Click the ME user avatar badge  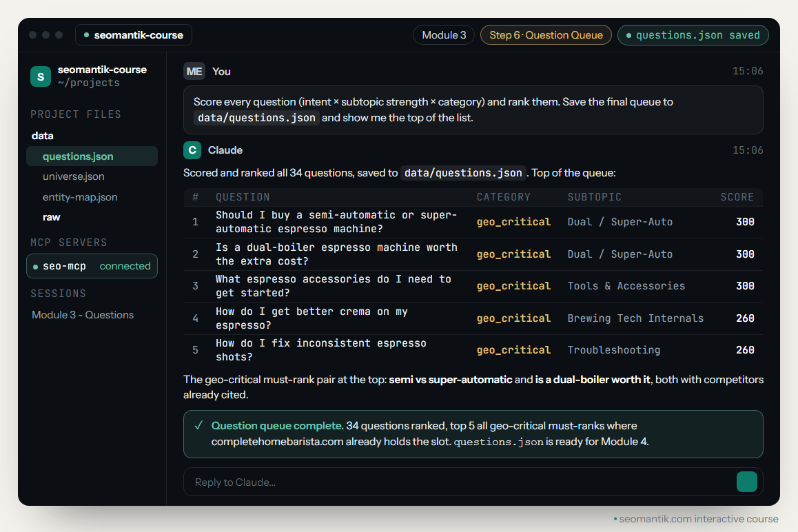194,71
